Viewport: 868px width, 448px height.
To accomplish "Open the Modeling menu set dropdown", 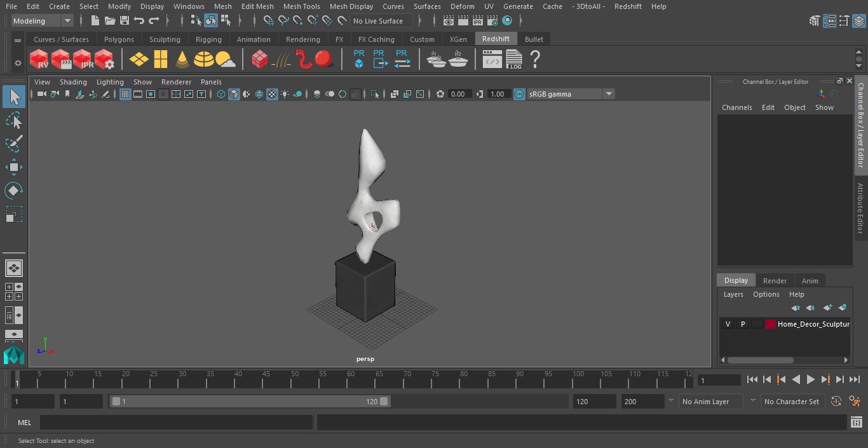I will (x=42, y=21).
